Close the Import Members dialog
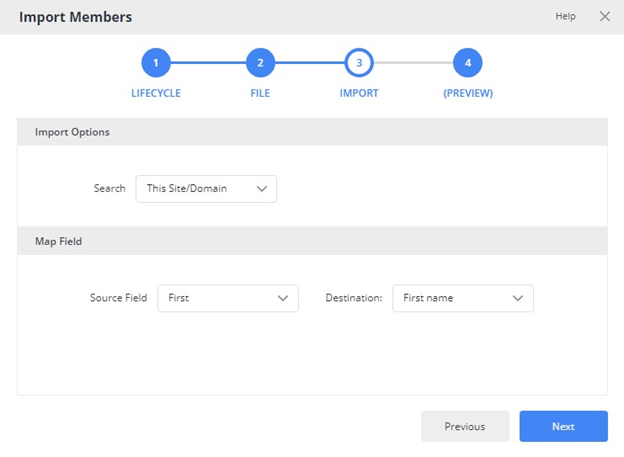 click(x=604, y=17)
